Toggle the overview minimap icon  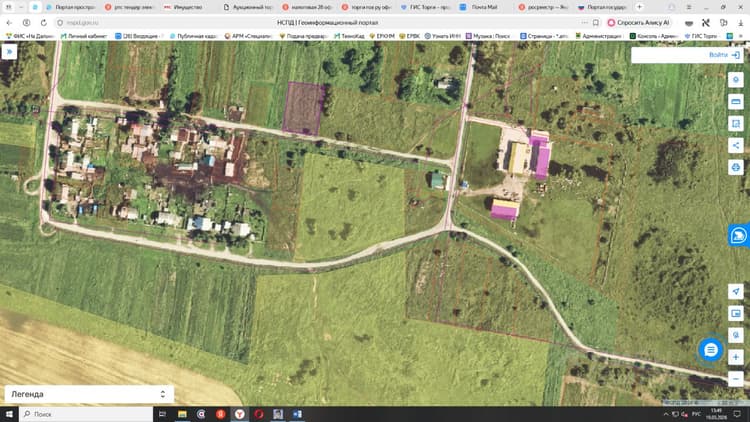click(x=736, y=313)
